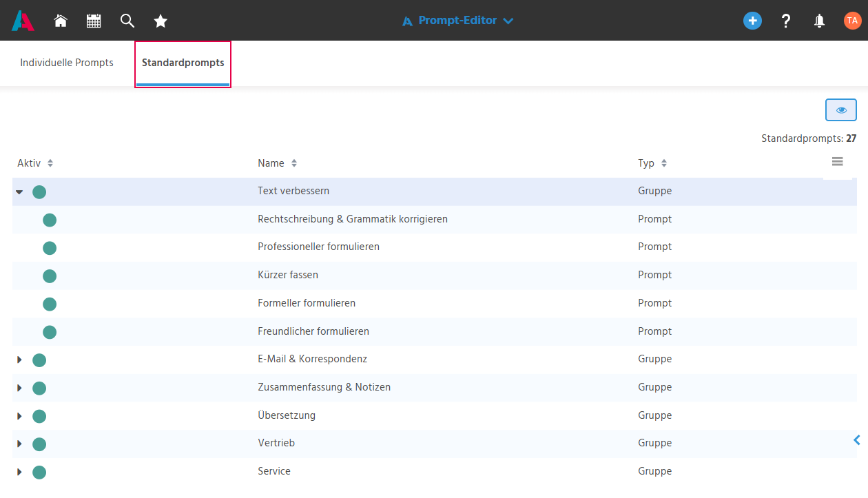Open the calendar icon
868x498 pixels.
pyautogui.click(x=94, y=21)
